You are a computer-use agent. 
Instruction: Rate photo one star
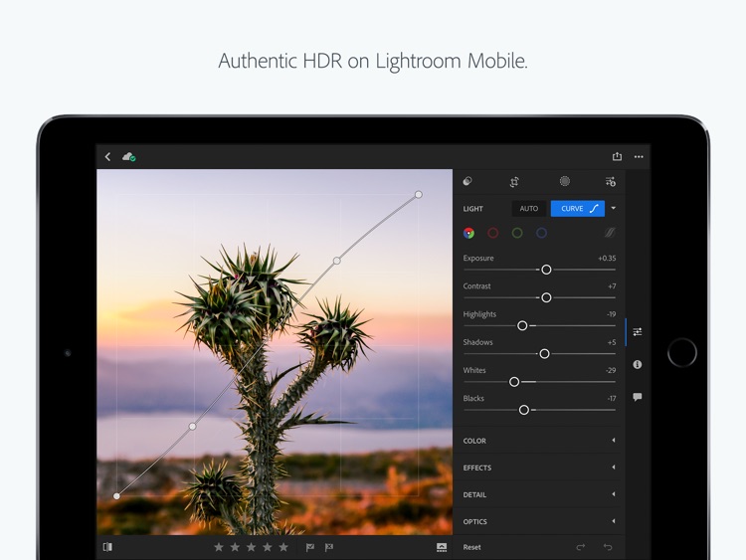(x=219, y=547)
